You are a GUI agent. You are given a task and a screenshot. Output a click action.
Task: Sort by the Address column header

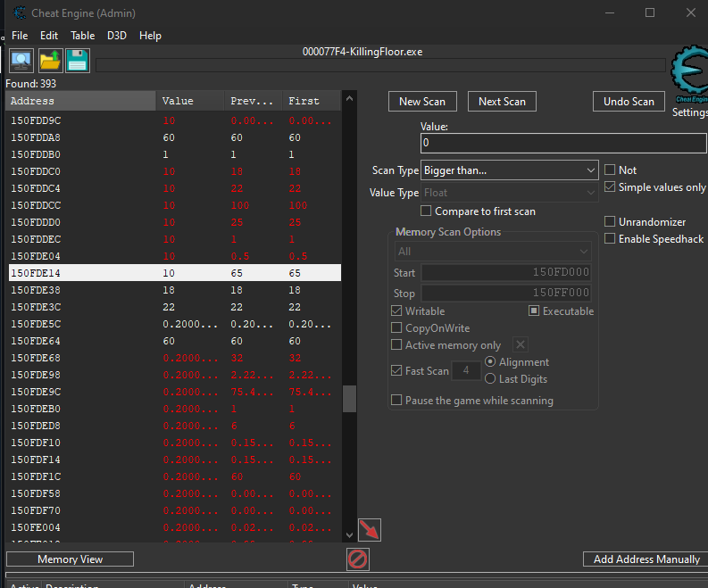pos(81,101)
